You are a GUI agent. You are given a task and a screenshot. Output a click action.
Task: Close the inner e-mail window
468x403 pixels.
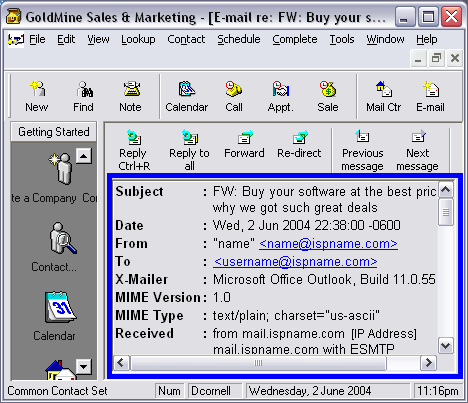pos(455,59)
